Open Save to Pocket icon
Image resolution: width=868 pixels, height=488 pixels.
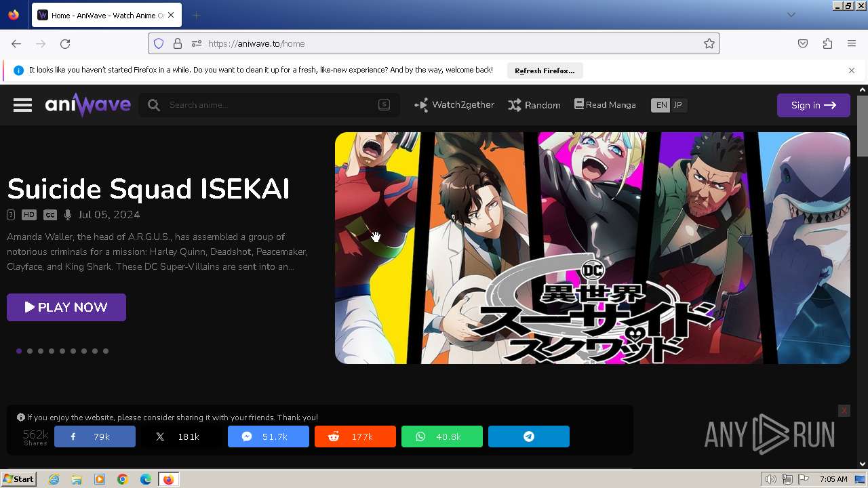pos(803,43)
